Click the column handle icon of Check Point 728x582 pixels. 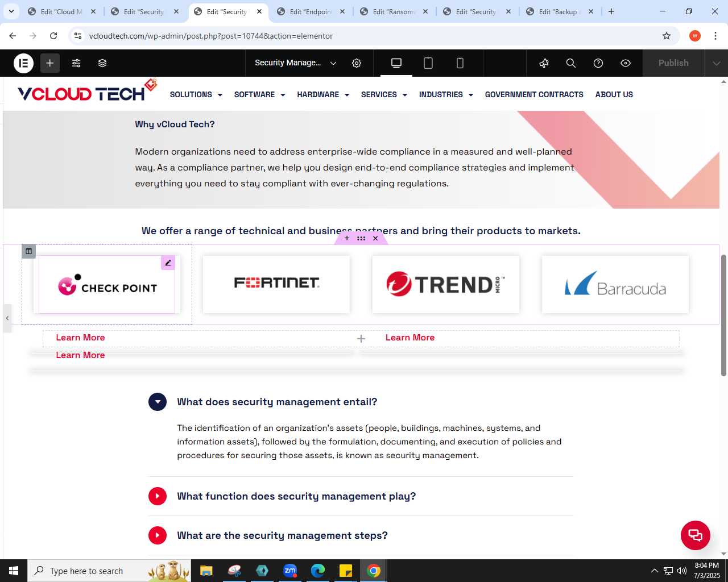pos(28,251)
